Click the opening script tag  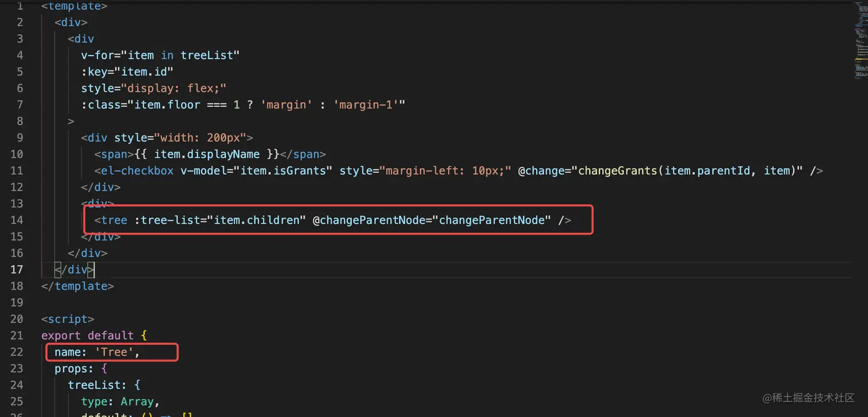68,319
